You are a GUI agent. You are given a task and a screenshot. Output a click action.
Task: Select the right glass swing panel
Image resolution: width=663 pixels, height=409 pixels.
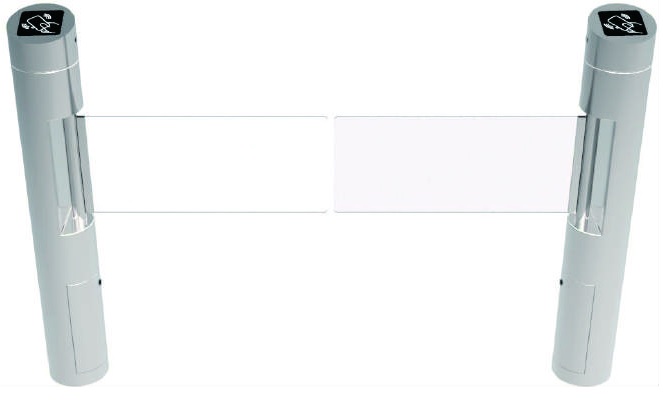point(457,164)
